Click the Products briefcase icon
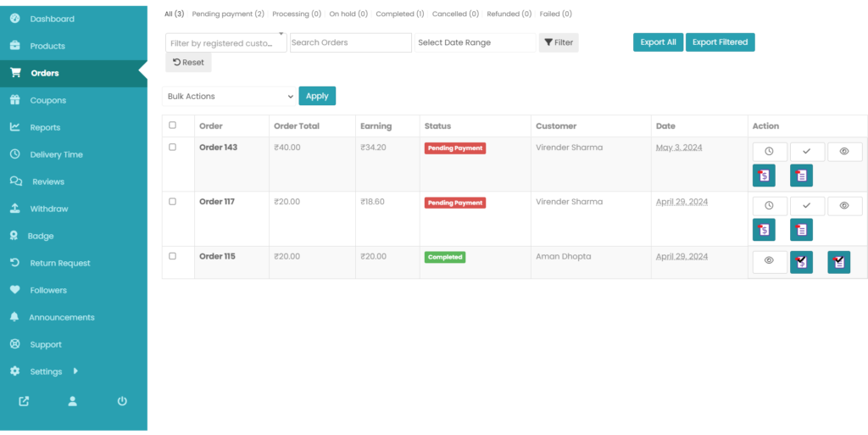Screen dimensions: 868x435 (15, 46)
